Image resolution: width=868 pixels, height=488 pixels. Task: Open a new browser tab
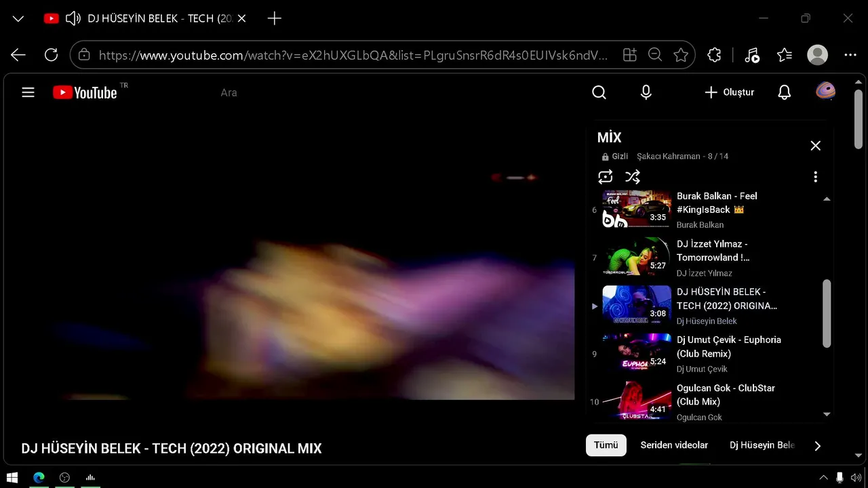[x=275, y=18]
